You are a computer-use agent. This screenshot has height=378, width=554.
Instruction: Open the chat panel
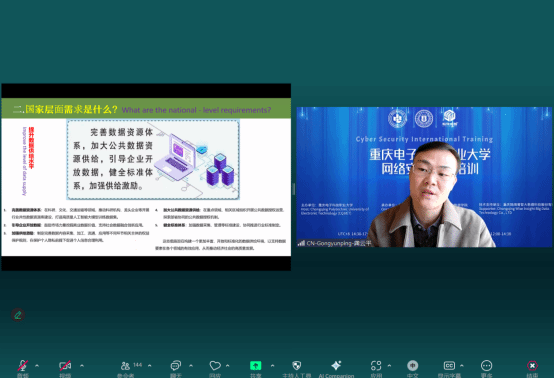pos(176,368)
